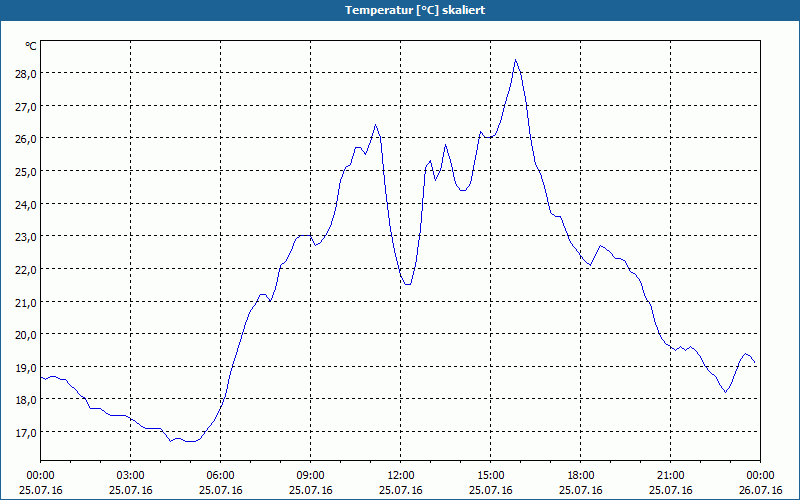
Task: Click the 18:00 time axis label
Action: point(581,476)
